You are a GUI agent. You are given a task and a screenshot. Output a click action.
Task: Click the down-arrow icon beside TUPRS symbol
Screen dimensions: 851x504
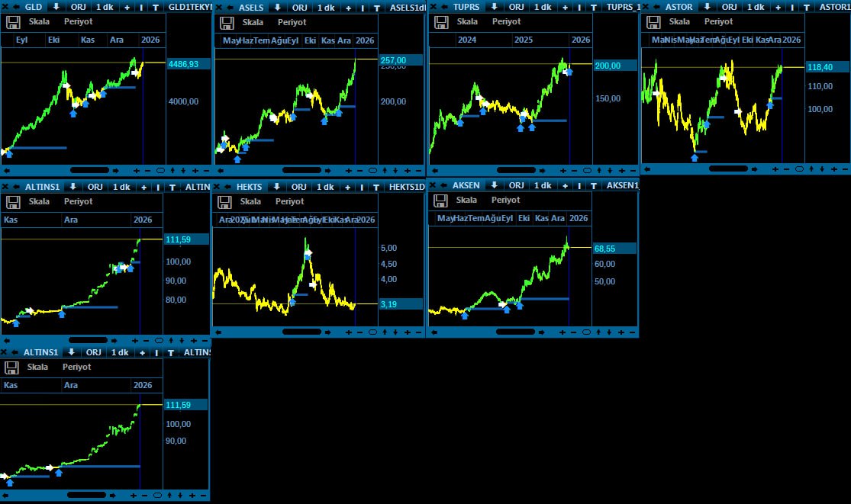[494, 7]
